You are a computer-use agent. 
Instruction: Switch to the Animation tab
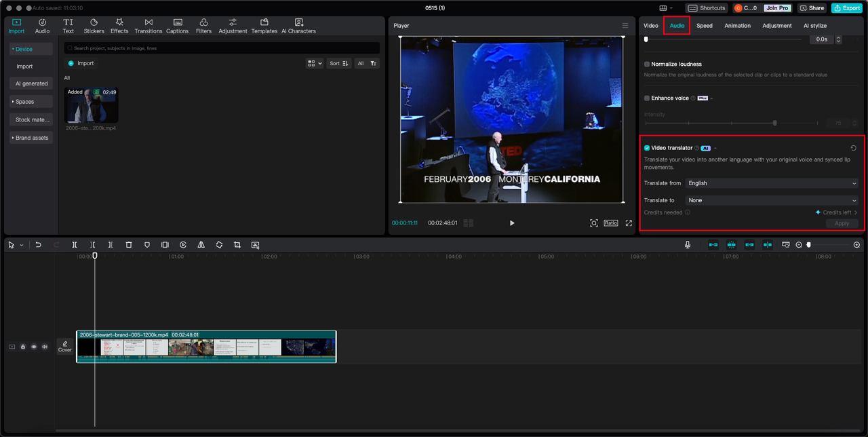coord(737,26)
